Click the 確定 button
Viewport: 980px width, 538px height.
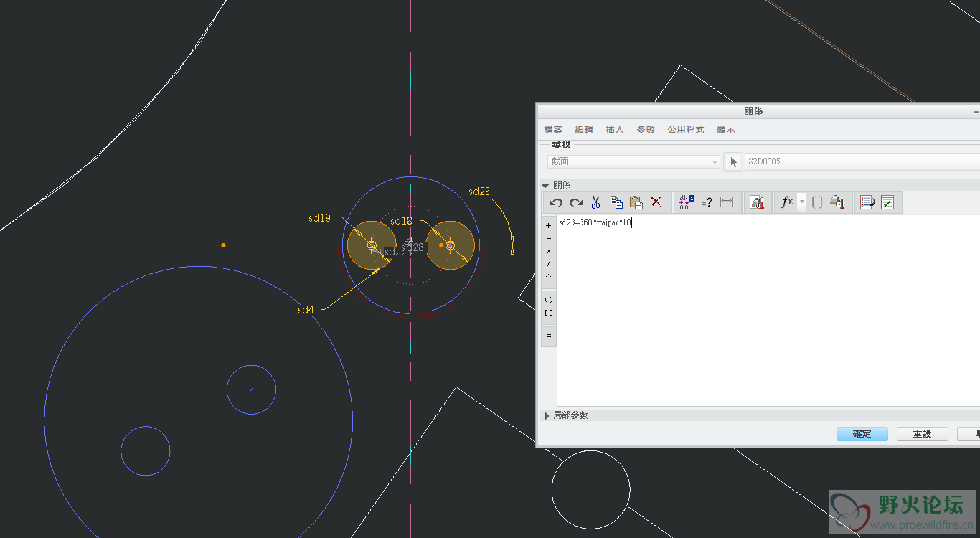tap(862, 434)
